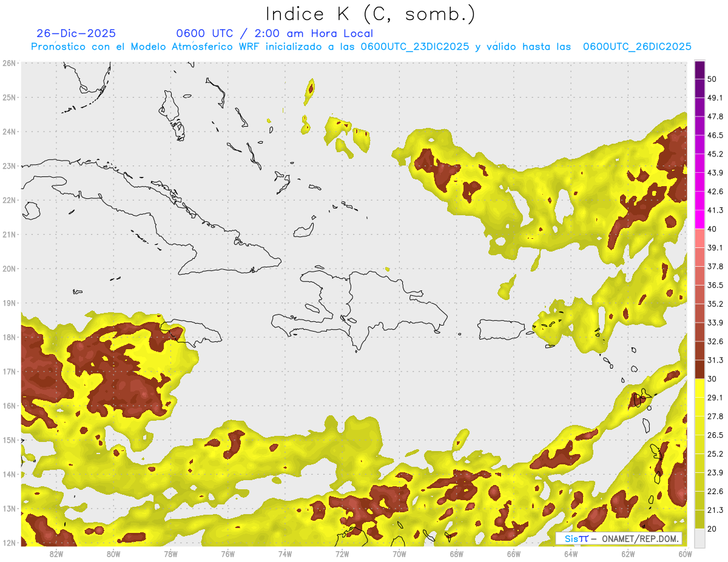Click the 76W longitude label
728x562 pixels.
(228, 554)
